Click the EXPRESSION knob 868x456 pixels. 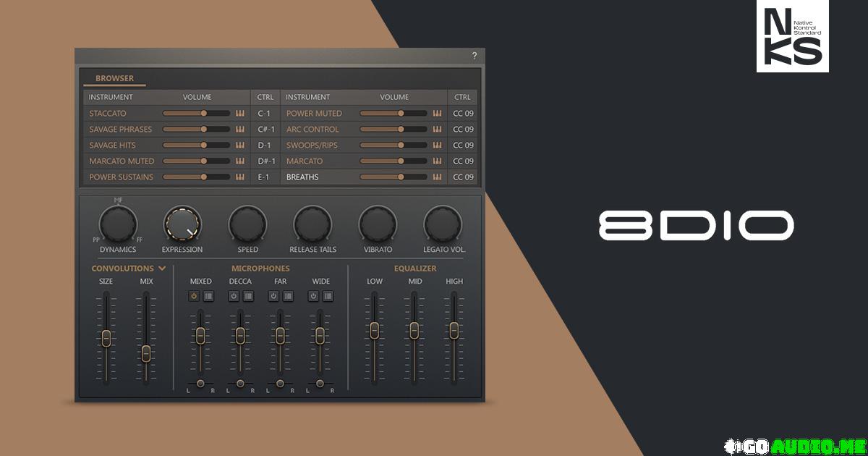coord(182,224)
